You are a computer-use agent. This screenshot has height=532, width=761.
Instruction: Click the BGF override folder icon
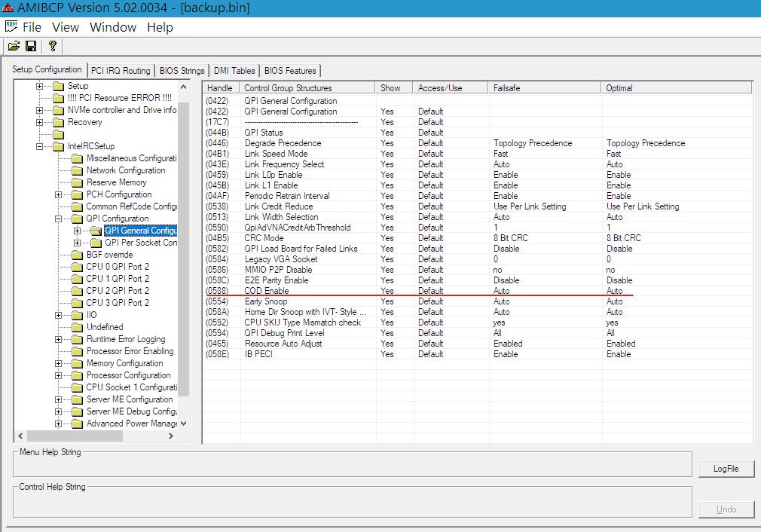click(x=77, y=255)
